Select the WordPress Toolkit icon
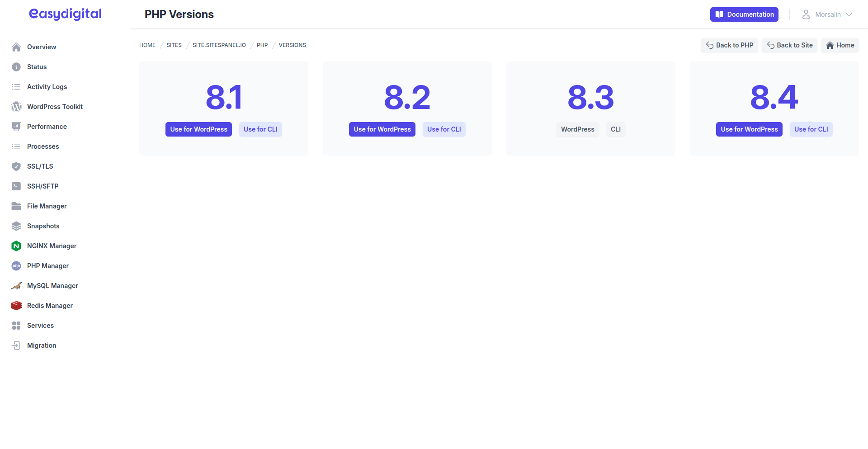 (x=16, y=107)
